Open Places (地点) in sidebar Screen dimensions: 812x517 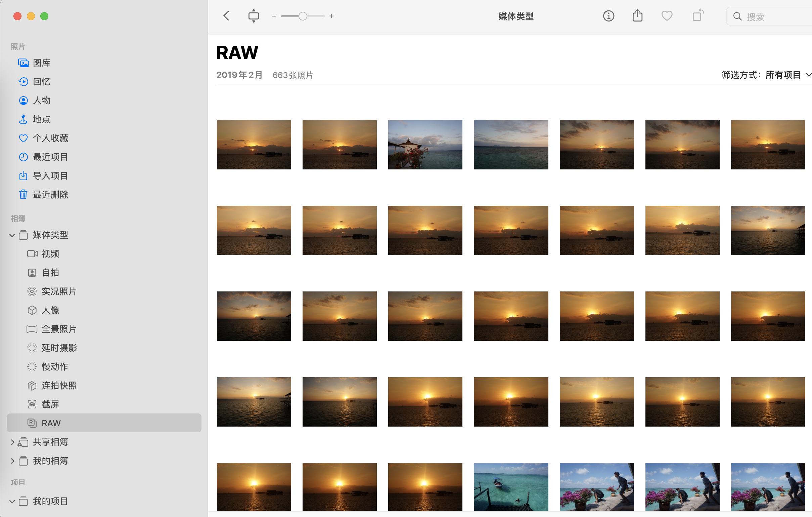tap(41, 119)
